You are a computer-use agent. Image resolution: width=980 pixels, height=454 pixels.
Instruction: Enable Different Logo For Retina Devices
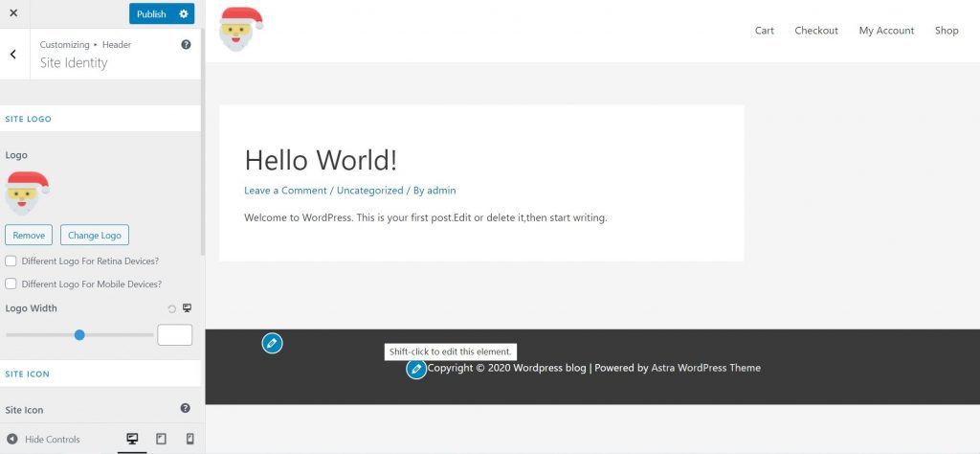[11, 261]
